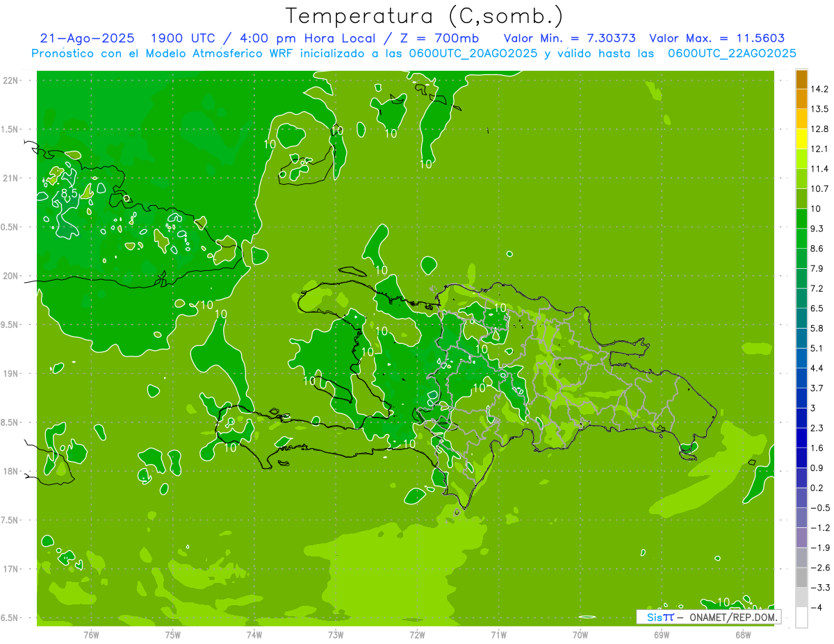Screen dimensions: 834x644
Task: Click the '74W' longitude axis label
Action: pos(254,634)
